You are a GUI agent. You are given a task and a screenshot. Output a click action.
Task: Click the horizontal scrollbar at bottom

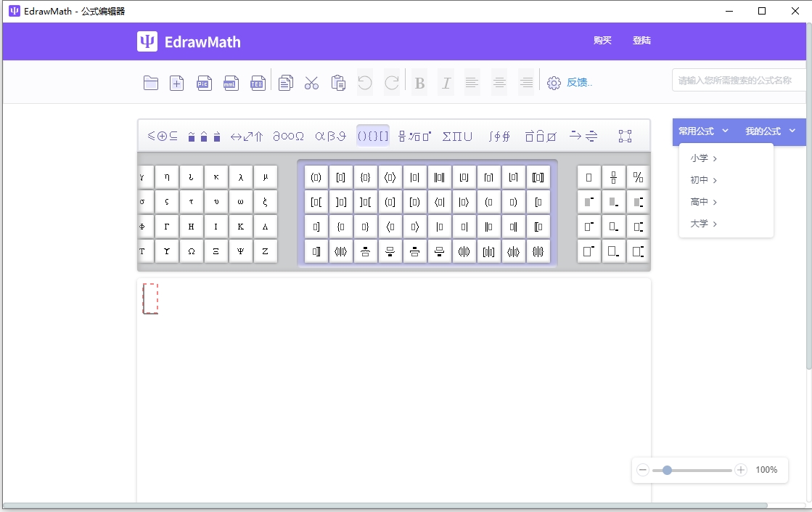[385, 505]
